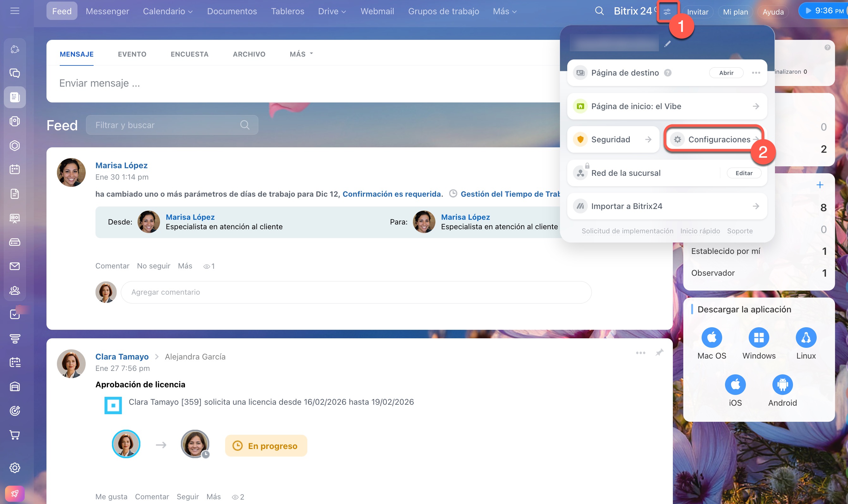Expand the MÁS dropdown in post composer
Image resolution: width=848 pixels, height=504 pixels.
[301, 54]
